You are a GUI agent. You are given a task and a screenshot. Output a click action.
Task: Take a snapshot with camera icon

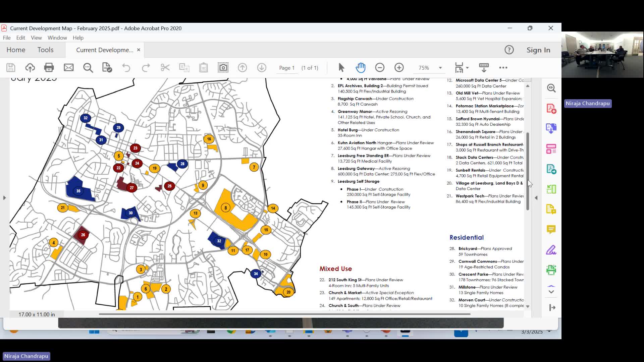[x=223, y=68]
